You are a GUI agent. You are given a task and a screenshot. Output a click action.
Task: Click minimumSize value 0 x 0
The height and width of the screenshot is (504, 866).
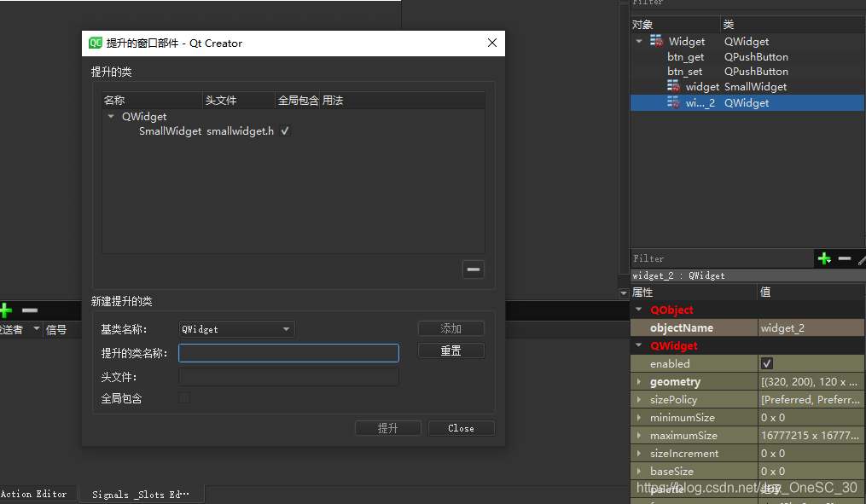[811, 417]
